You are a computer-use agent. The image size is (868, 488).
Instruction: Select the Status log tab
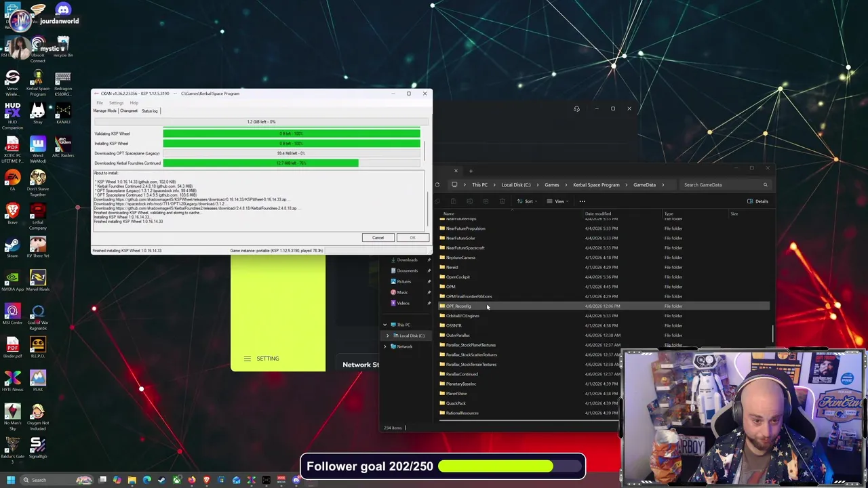[x=150, y=110]
